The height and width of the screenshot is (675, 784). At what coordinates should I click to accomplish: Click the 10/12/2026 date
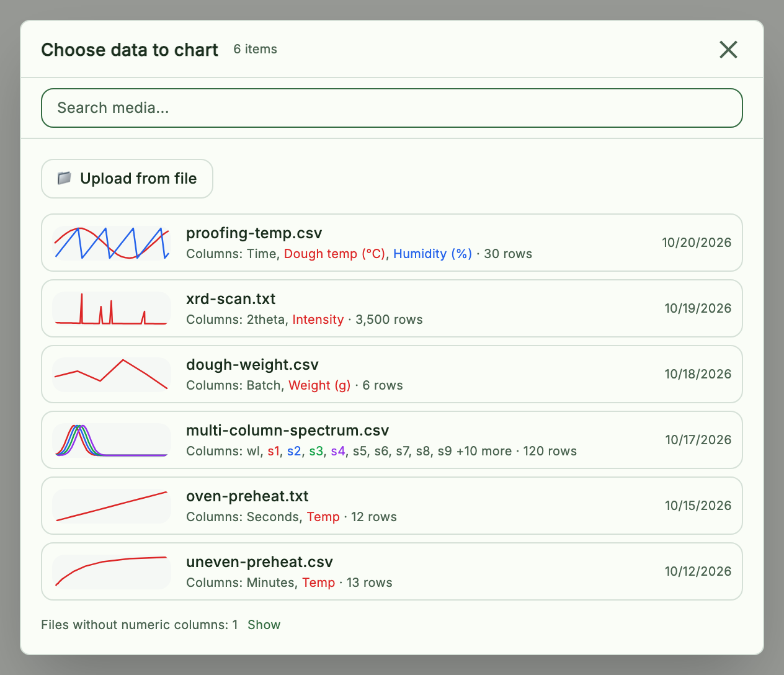(698, 571)
